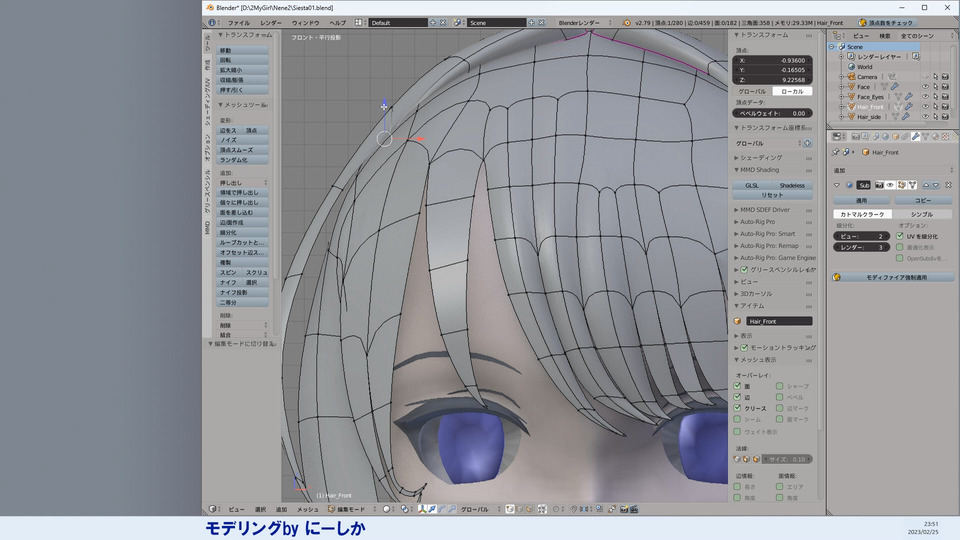The image size is (960, 540).
Task: Click wrench modifier icon on Face row
Action: coord(894,87)
